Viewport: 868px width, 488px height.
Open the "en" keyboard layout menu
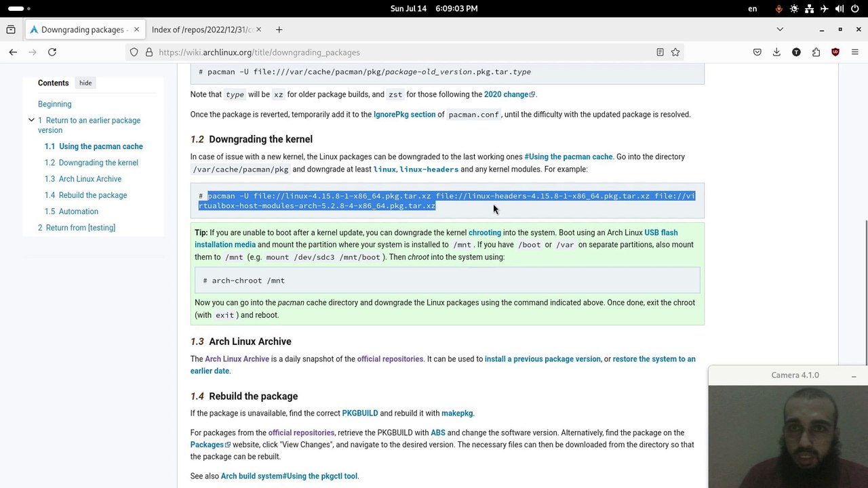point(753,9)
